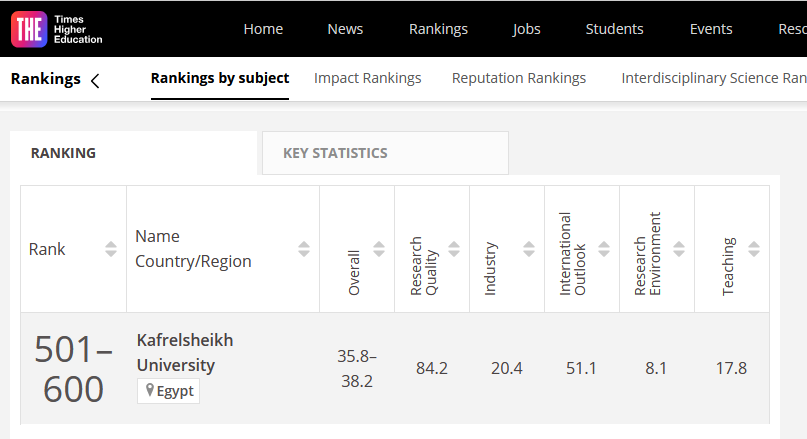Click the Rankings back chevron icon
The height and width of the screenshot is (439, 807).
tap(95, 81)
